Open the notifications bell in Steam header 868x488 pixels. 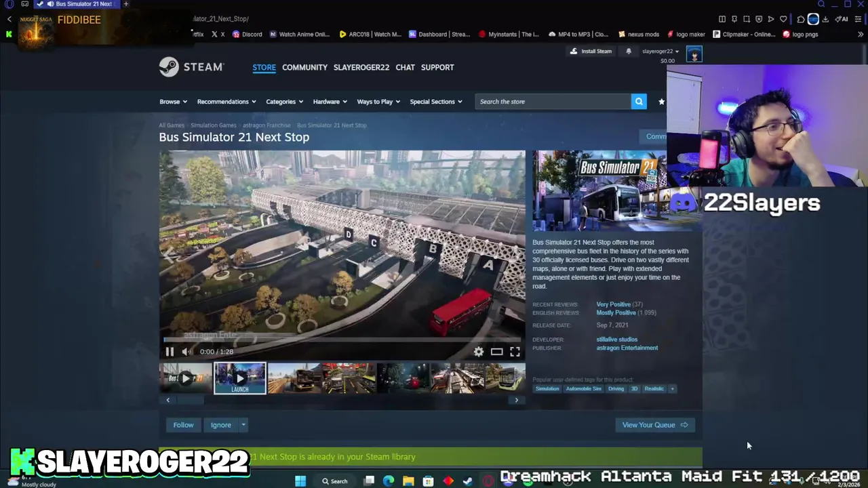[628, 52]
